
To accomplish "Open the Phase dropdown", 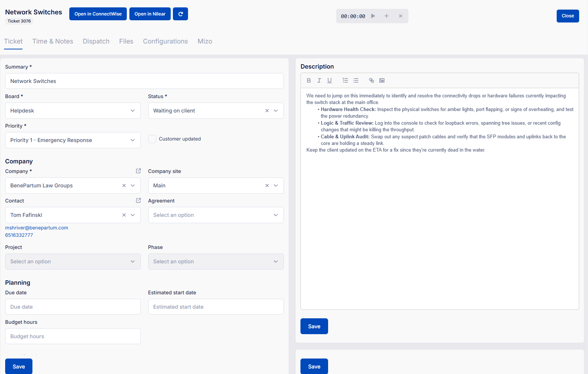I will 216,261.
